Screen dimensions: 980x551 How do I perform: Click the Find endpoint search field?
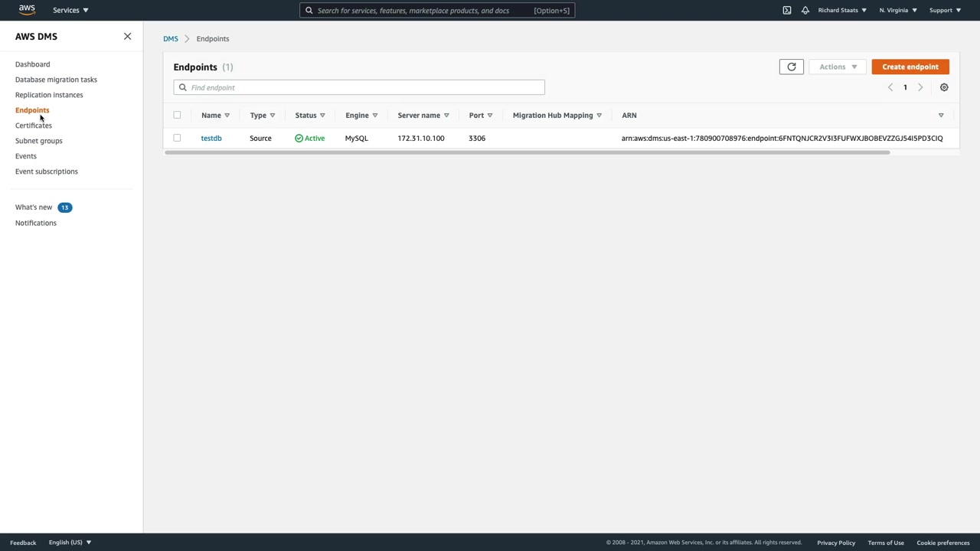(359, 87)
